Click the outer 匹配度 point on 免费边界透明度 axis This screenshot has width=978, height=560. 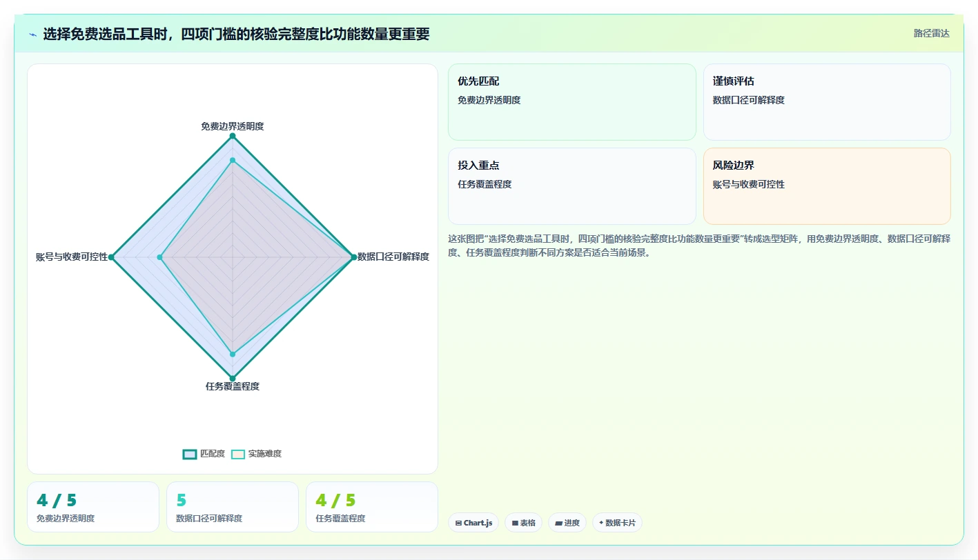tap(233, 136)
